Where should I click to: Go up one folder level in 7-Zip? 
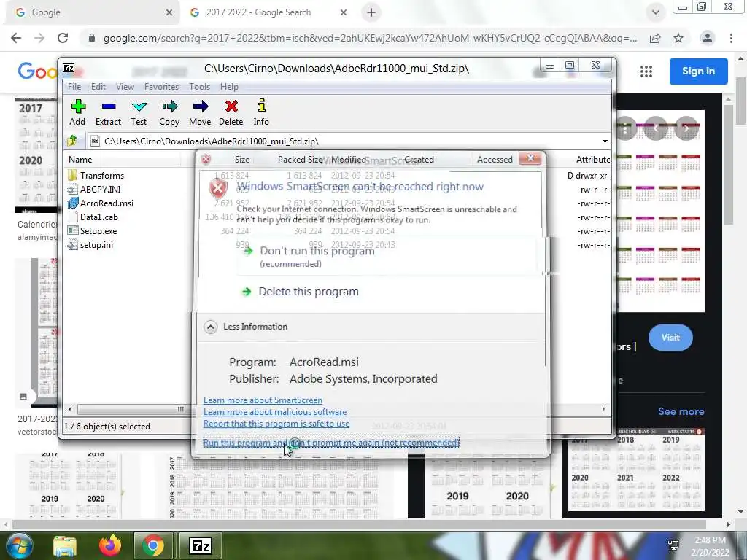tap(72, 141)
